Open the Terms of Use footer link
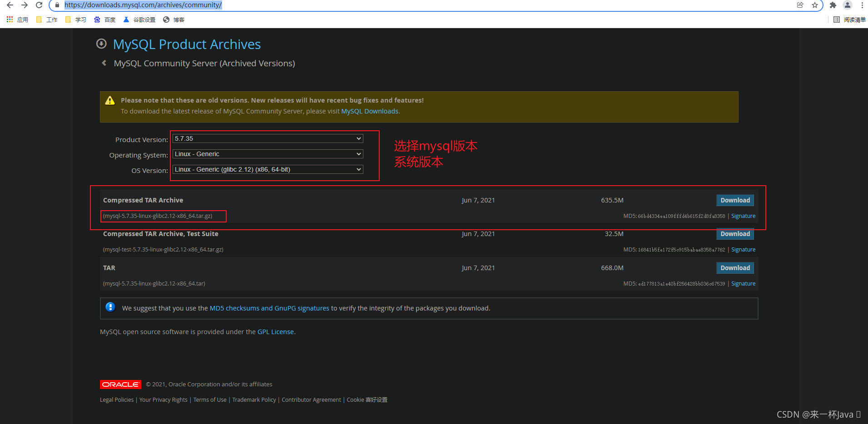The image size is (868, 424). coord(210,400)
